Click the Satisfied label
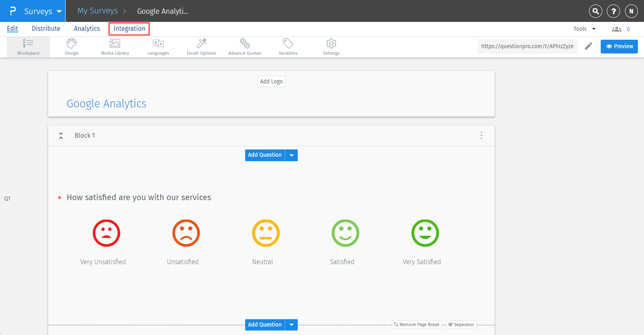Viewport: 644px width, 335px height. tap(342, 262)
